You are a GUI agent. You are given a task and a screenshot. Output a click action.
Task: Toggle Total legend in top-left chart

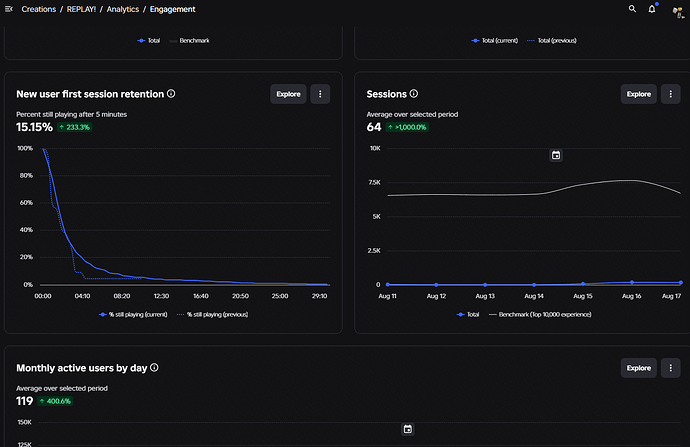[149, 40]
